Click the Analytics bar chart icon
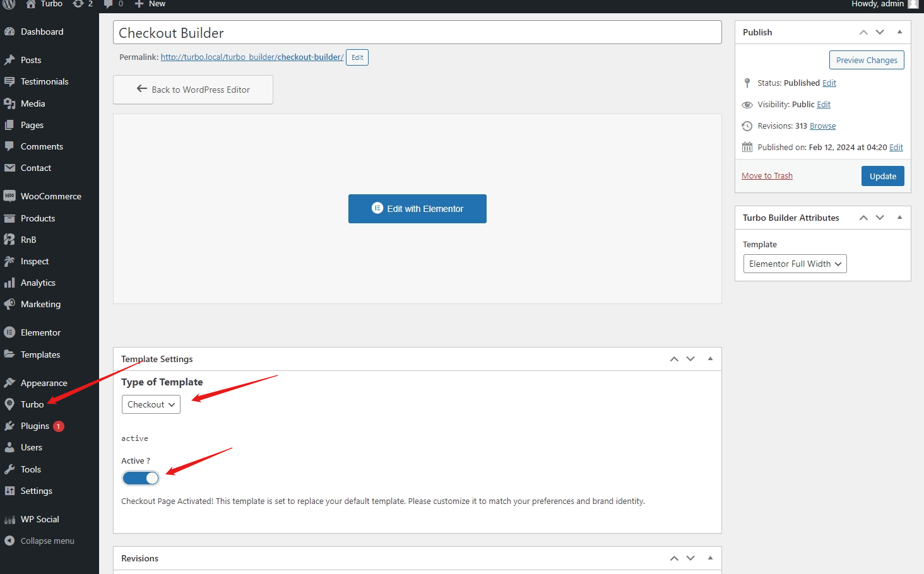The height and width of the screenshot is (574, 924). (x=9, y=283)
